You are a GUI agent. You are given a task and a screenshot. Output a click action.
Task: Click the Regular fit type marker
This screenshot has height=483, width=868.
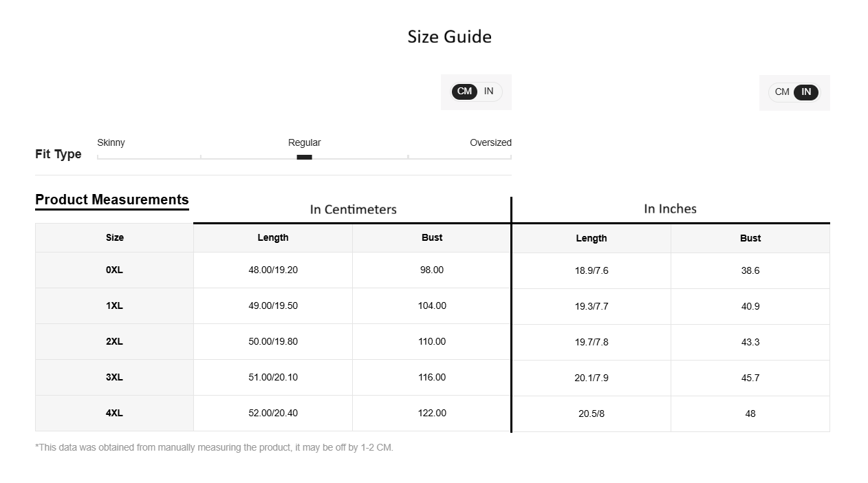(304, 157)
